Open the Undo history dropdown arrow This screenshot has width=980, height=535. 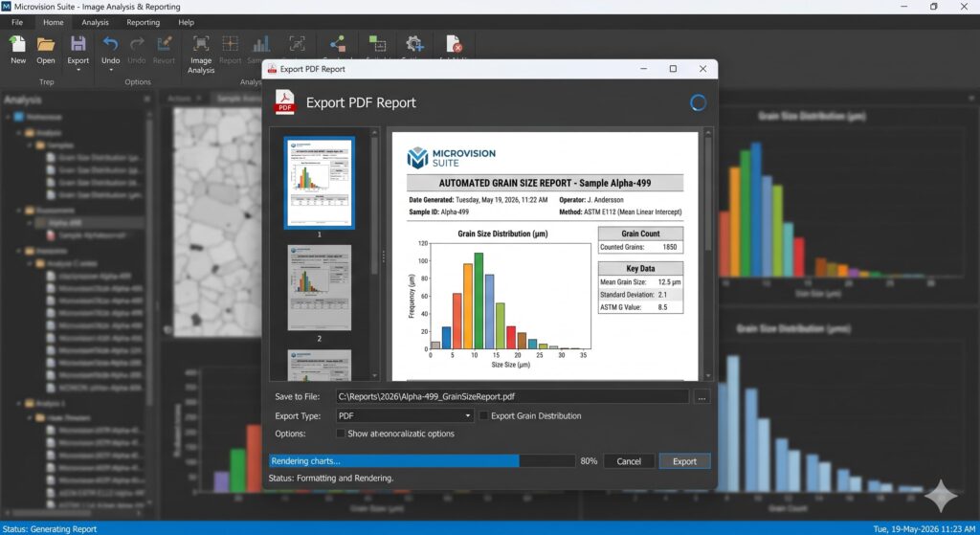111,70
